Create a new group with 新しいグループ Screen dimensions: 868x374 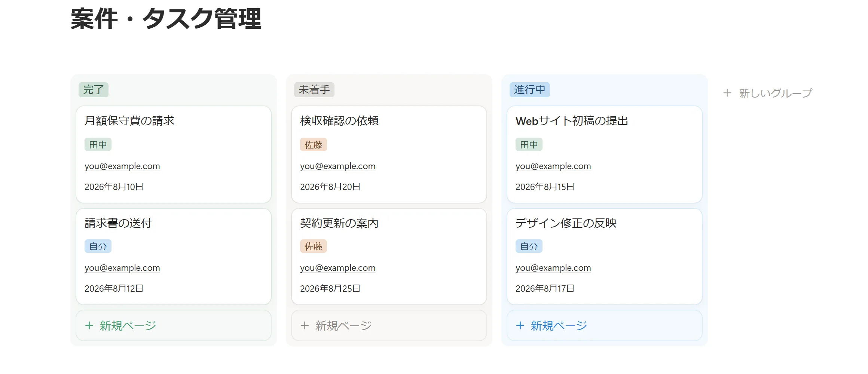point(768,93)
